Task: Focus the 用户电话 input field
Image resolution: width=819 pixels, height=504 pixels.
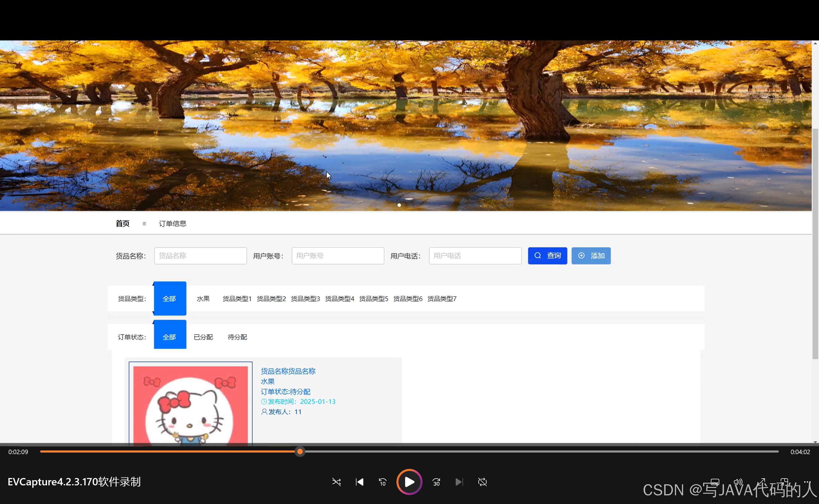Action: (x=475, y=256)
